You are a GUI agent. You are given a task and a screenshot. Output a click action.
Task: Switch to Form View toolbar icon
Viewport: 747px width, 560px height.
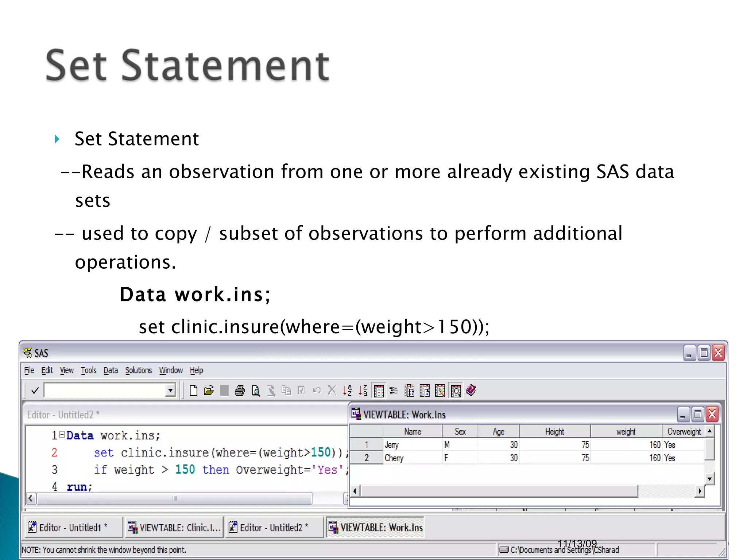pos(394,391)
